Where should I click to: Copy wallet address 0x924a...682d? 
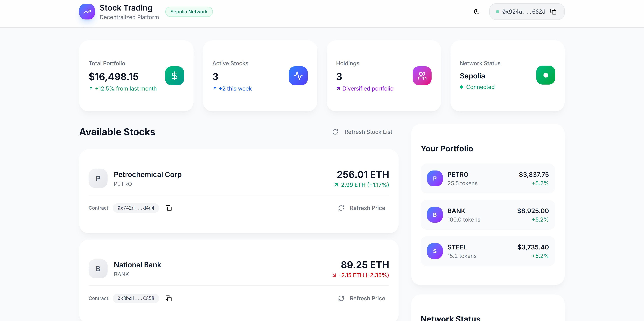pyautogui.click(x=553, y=12)
